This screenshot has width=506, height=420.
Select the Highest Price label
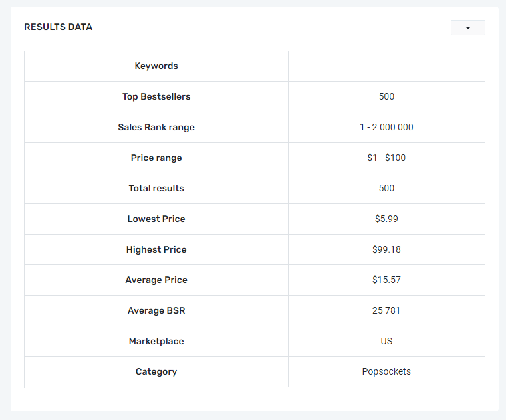point(156,249)
